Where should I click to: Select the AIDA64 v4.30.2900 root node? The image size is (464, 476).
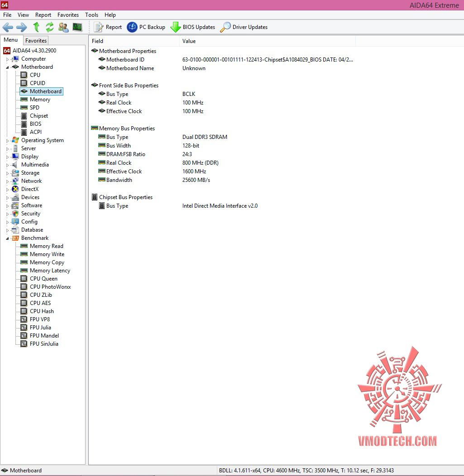pos(30,51)
